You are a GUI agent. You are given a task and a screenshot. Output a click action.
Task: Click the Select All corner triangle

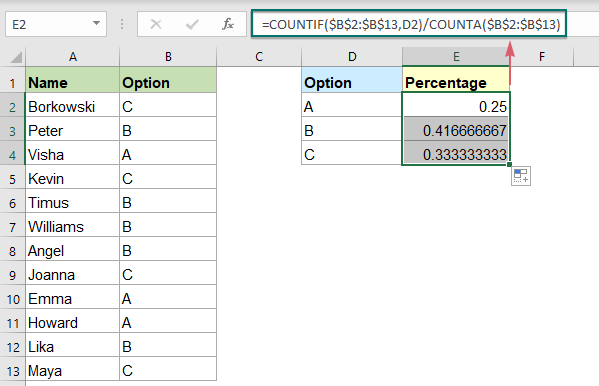coord(16,57)
